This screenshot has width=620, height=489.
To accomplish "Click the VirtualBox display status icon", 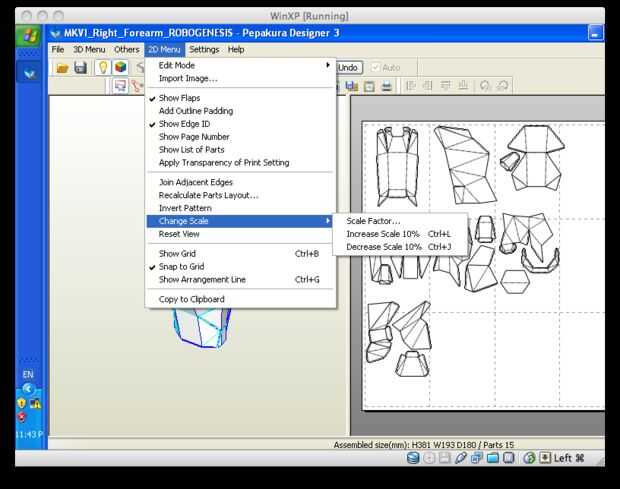I will click(508, 458).
